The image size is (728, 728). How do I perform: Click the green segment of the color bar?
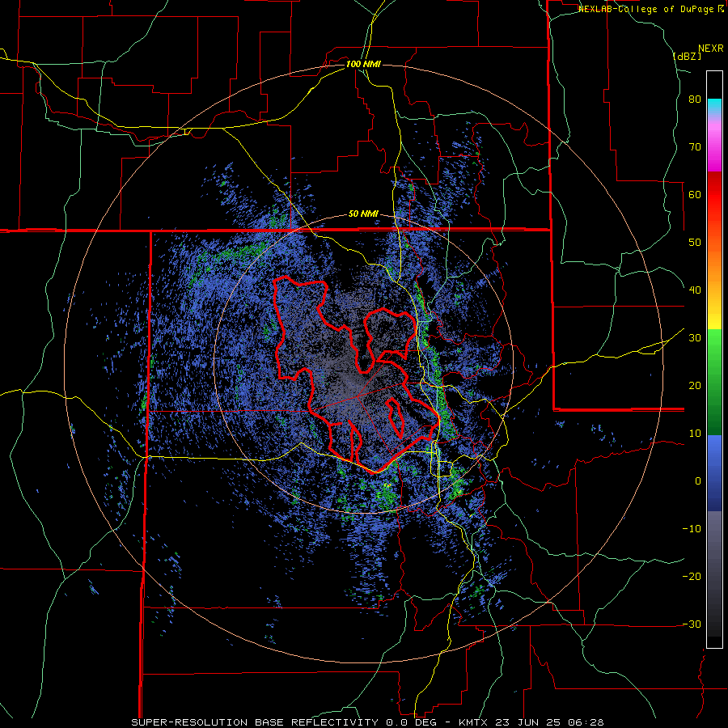[x=714, y=382]
